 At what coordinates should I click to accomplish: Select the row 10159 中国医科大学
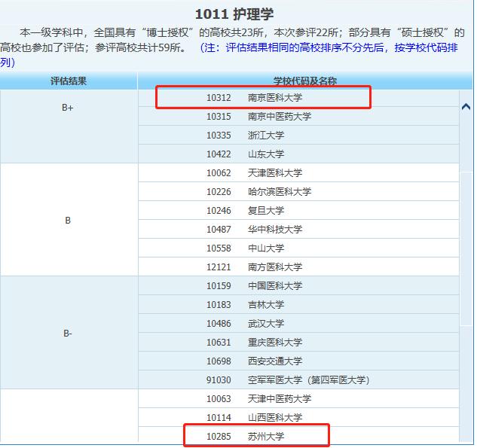(298, 286)
